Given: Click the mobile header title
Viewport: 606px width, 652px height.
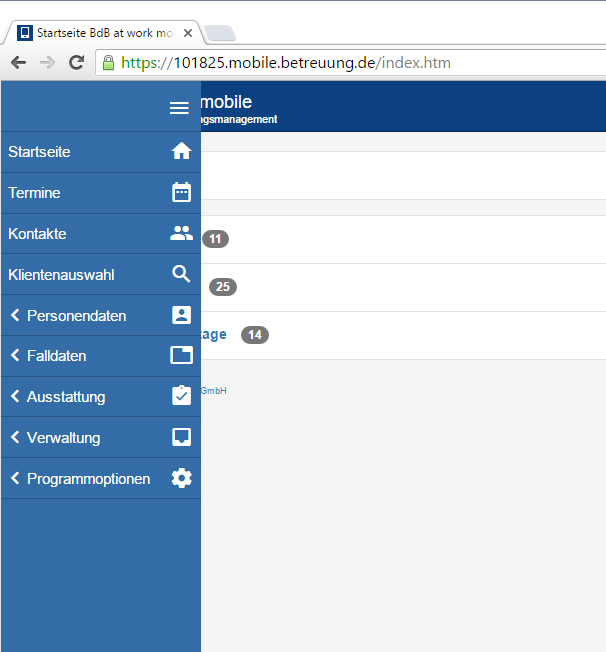Looking at the screenshot, I should [226, 102].
